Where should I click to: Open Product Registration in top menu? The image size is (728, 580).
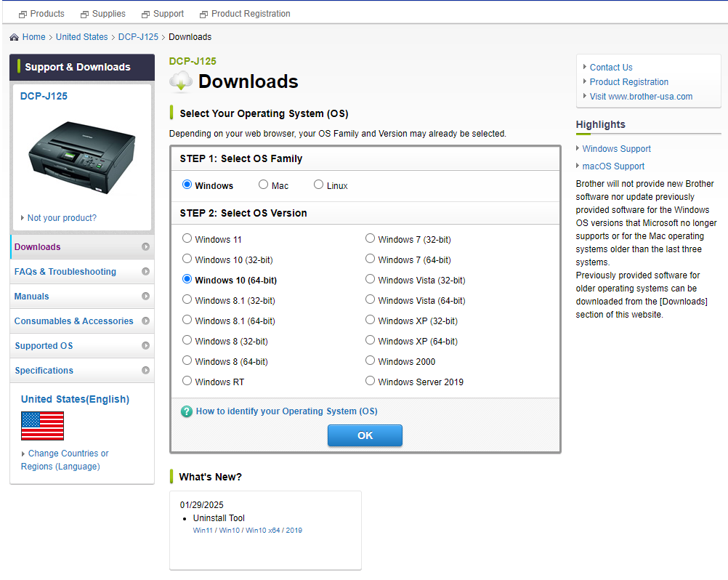pyautogui.click(x=251, y=14)
